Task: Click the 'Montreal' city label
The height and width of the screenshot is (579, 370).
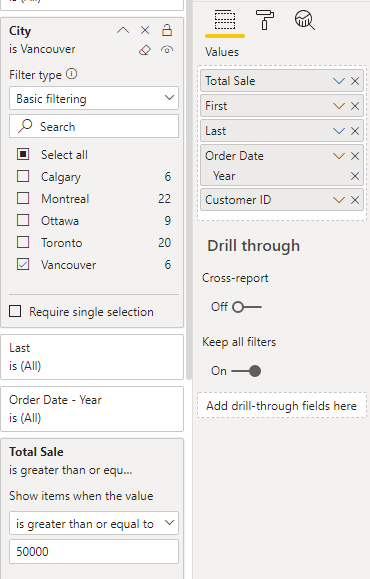Action: (65, 199)
